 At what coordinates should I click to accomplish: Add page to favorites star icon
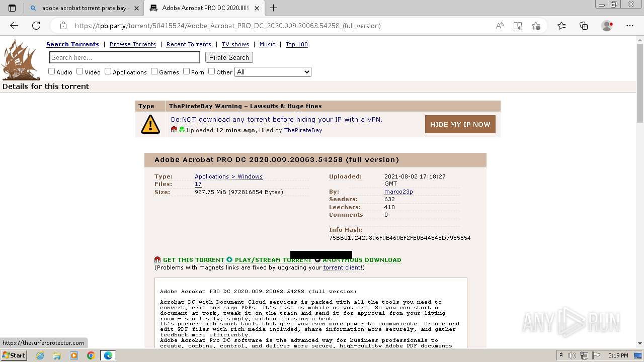point(536,26)
